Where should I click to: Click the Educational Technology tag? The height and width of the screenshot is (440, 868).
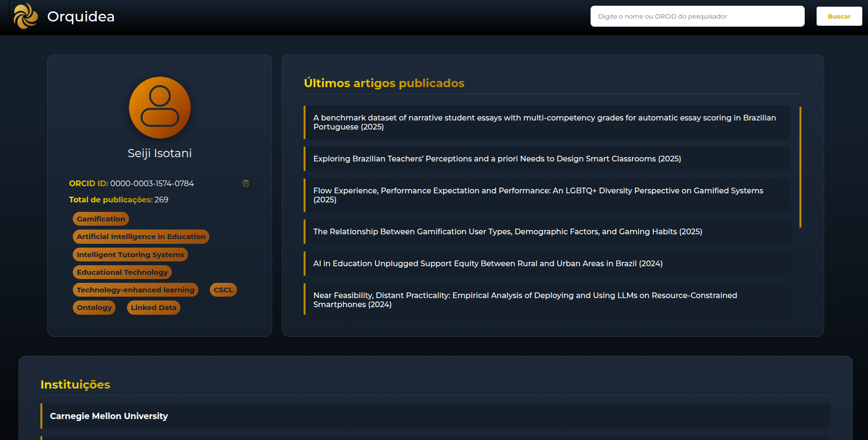tap(122, 272)
